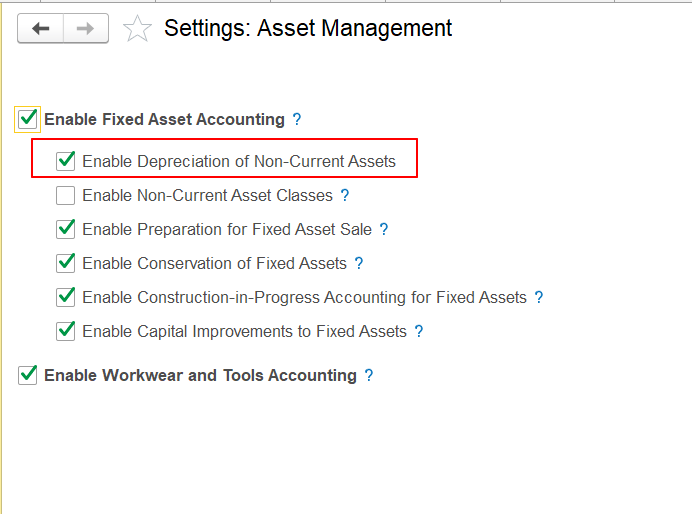
Task: Open help for Workwear and Tools Accounting
Action: [x=369, y=376]
